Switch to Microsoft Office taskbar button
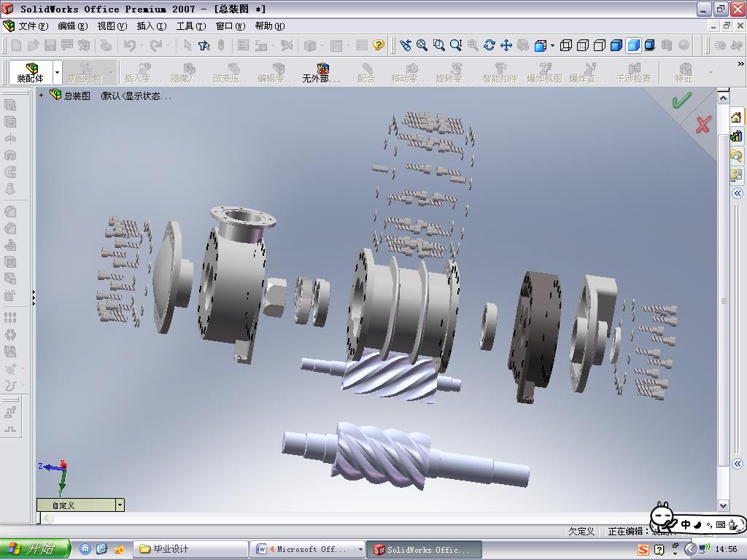The height and width of the screenshot is (560, 747). pyautogui.click(x=308, y=549)
